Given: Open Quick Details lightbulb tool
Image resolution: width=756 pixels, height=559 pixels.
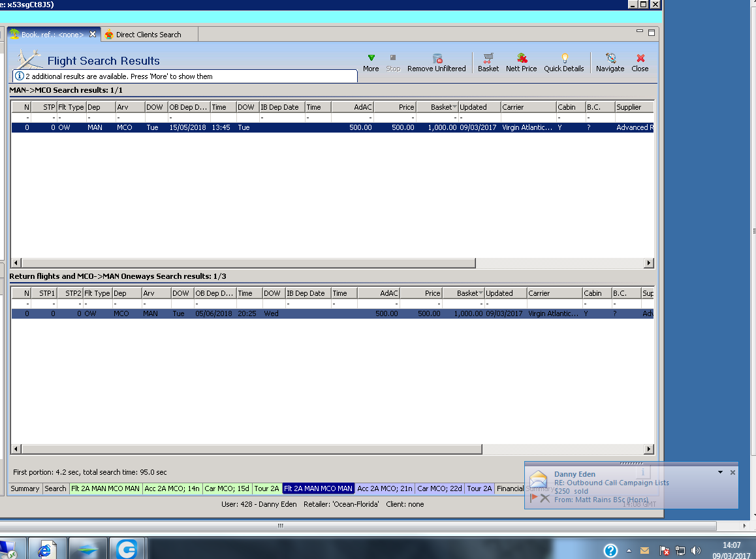Looking at the screenshot, I should (x=563, y=63).
